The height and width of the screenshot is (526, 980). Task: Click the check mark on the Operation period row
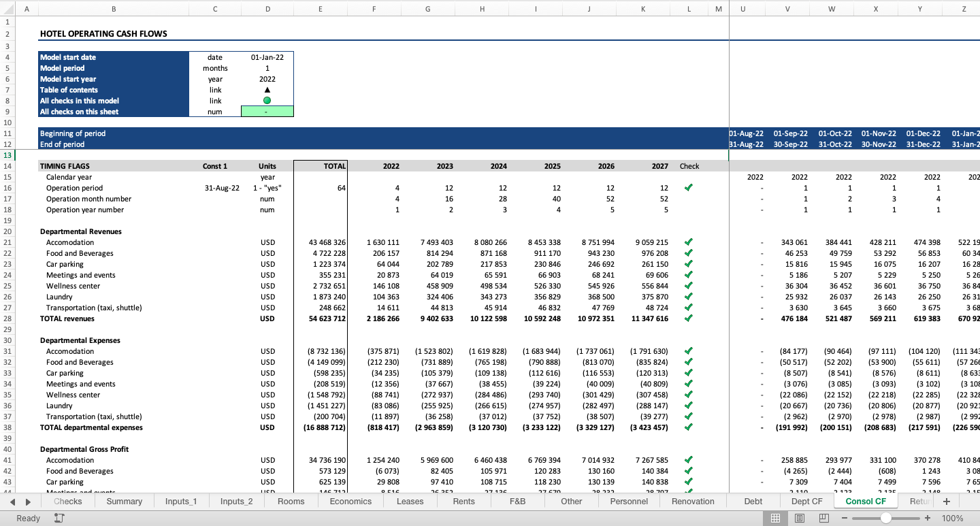coord(688,188)
